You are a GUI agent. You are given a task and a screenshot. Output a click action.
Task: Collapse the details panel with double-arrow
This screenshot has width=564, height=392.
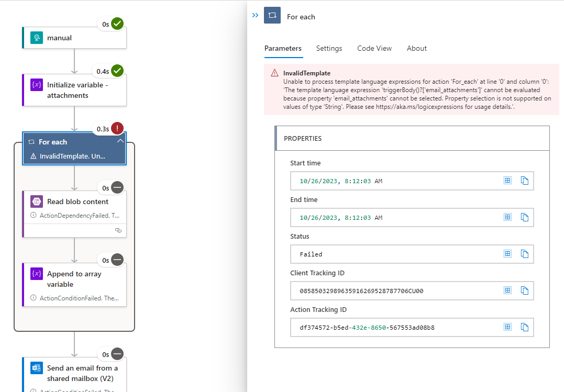point(255,15)
